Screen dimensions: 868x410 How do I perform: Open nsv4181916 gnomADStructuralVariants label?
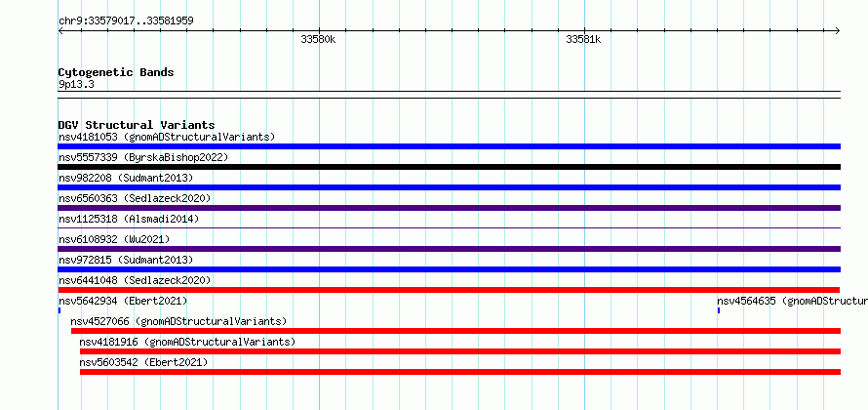point(187,342)
